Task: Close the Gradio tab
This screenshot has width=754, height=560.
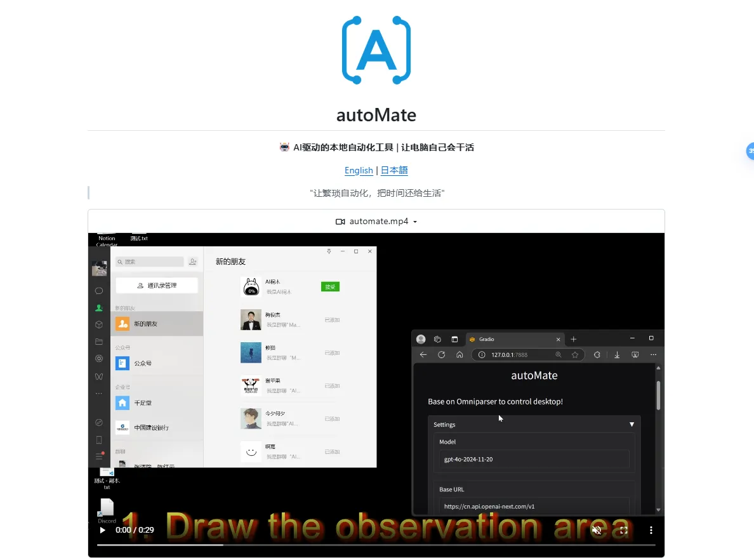Action: (x=559, y=340)
